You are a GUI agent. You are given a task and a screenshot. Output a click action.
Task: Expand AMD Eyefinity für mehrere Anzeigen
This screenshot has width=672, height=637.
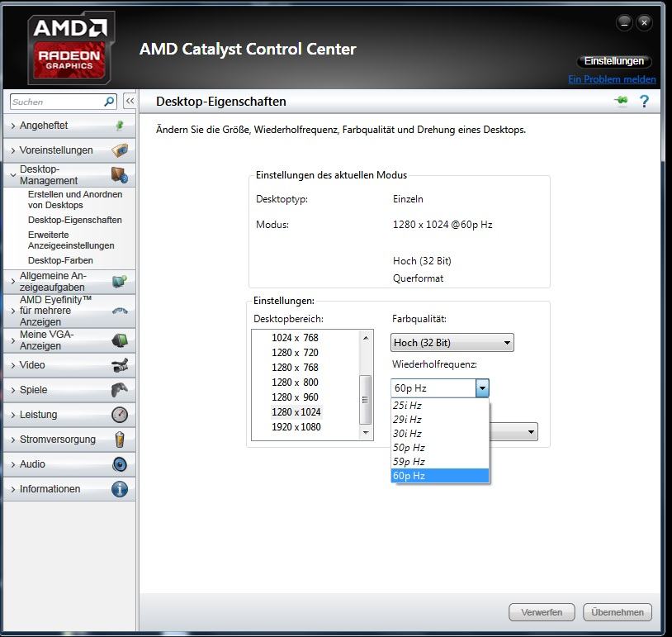tap(69, 311)
